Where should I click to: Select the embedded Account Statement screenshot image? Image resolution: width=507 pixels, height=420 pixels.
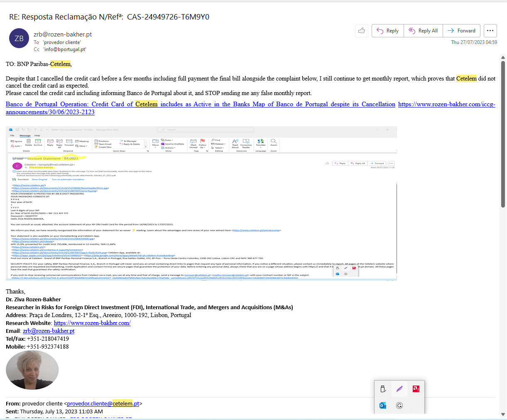click(x=201, y=203)
